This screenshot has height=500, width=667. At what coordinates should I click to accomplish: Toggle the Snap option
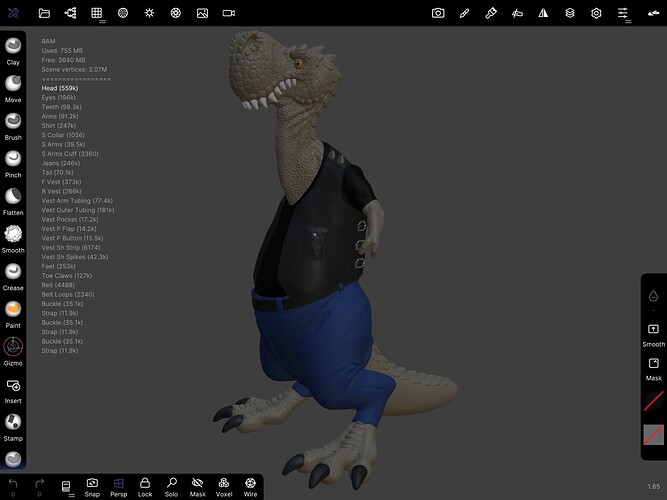point(92,487)
